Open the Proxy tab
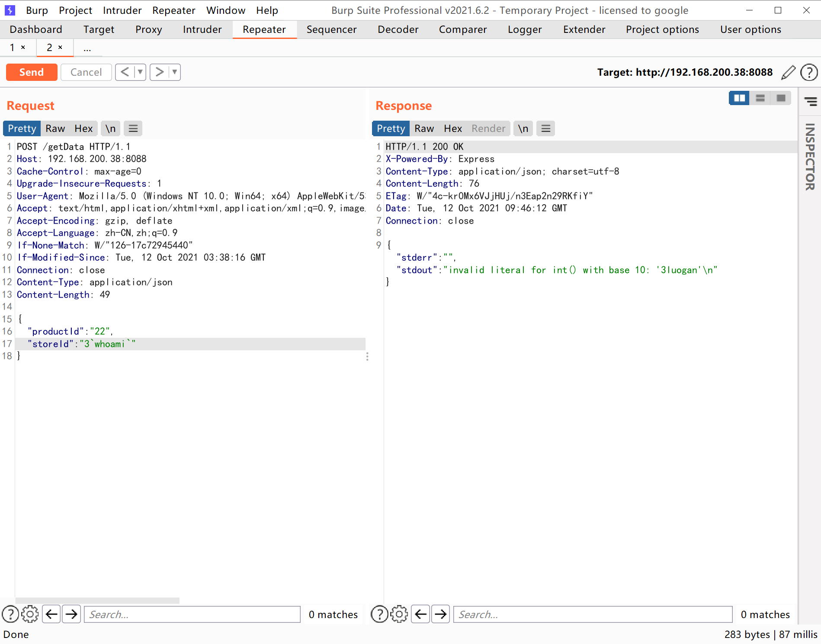Screen dimensions: 821x644 148,29
